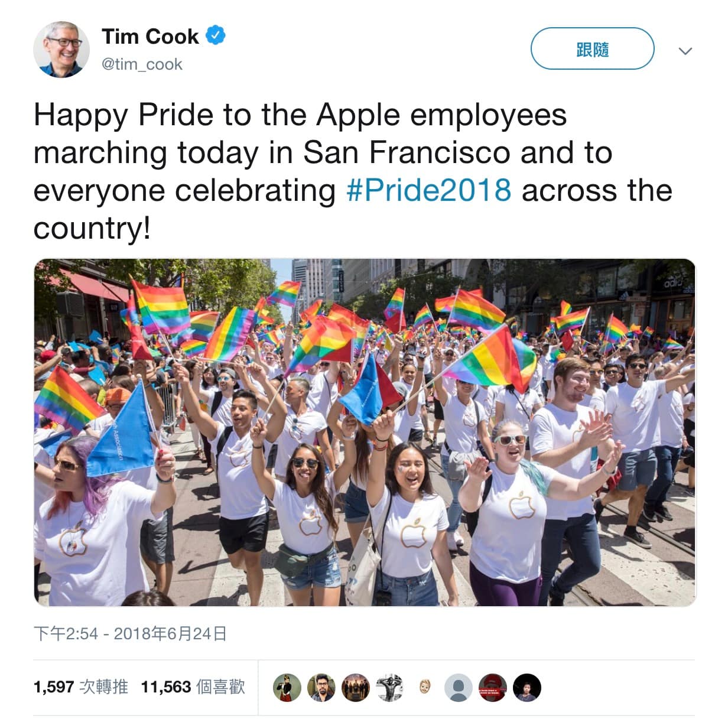Viewport: 728px width, 722px height.
Task: Open the #Pride2018 hashtag link
Action: pos(428,190)
